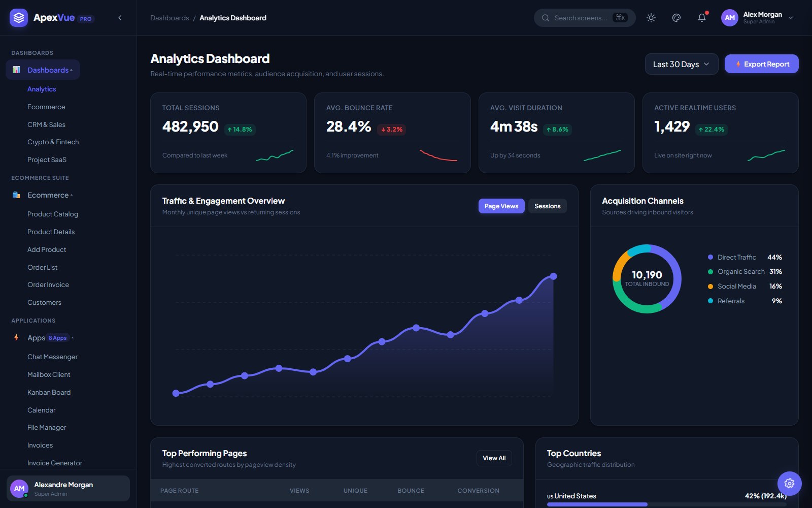Click the Organic Search legend dot
Screen dimensions: 812x508
point(710,272)
